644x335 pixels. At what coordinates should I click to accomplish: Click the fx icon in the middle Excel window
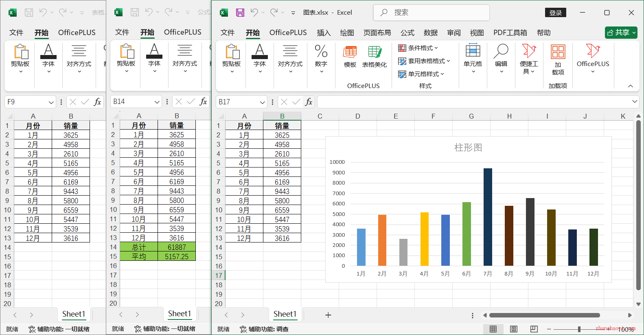(203, 101)
